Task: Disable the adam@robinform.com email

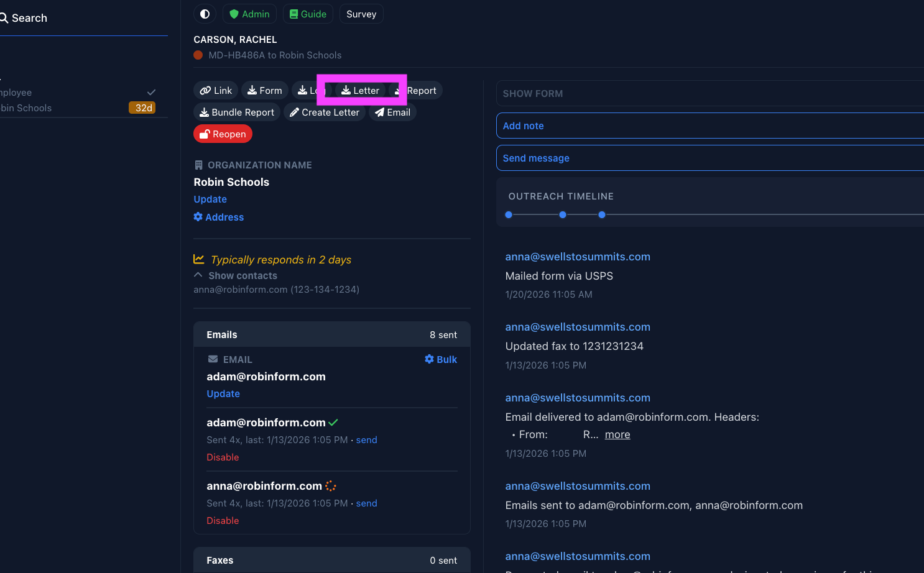Action: click(223, 457)
